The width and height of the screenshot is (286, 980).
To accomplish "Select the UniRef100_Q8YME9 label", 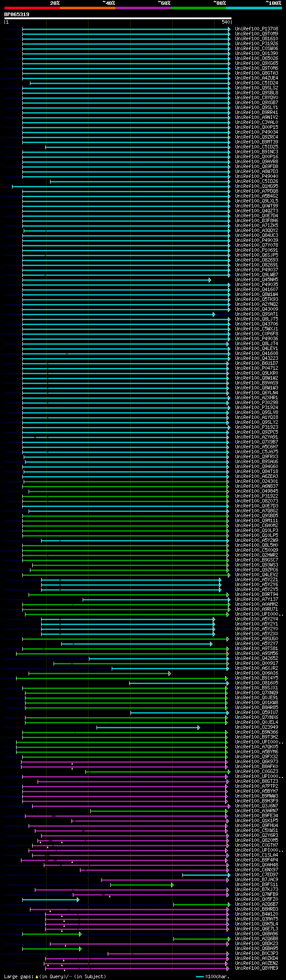I will [x=257, y=968].
